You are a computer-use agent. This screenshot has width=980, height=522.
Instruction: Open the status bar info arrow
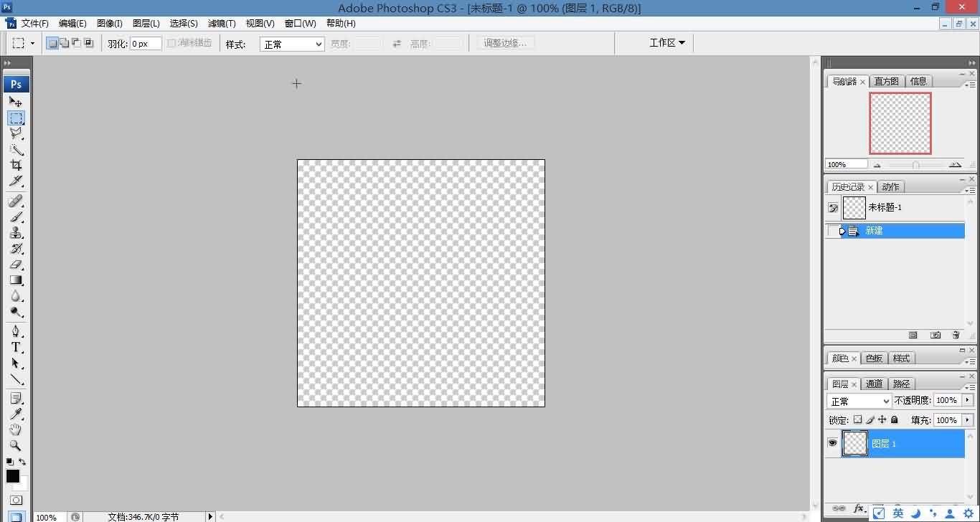pyautogui.click(x=210, y=516)
